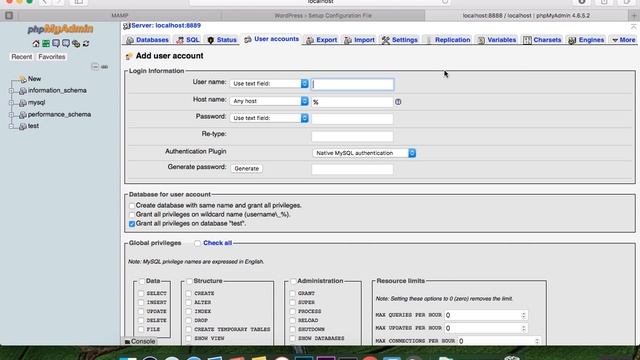Image resolution: width=640 pixels, height=360 pixels.
Task: Open the Replication tab
Action: tap(448, 40)
